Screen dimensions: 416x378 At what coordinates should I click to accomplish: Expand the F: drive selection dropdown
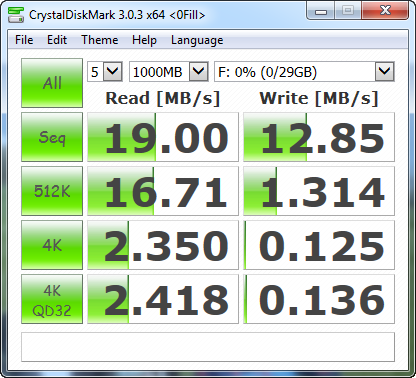385,71
